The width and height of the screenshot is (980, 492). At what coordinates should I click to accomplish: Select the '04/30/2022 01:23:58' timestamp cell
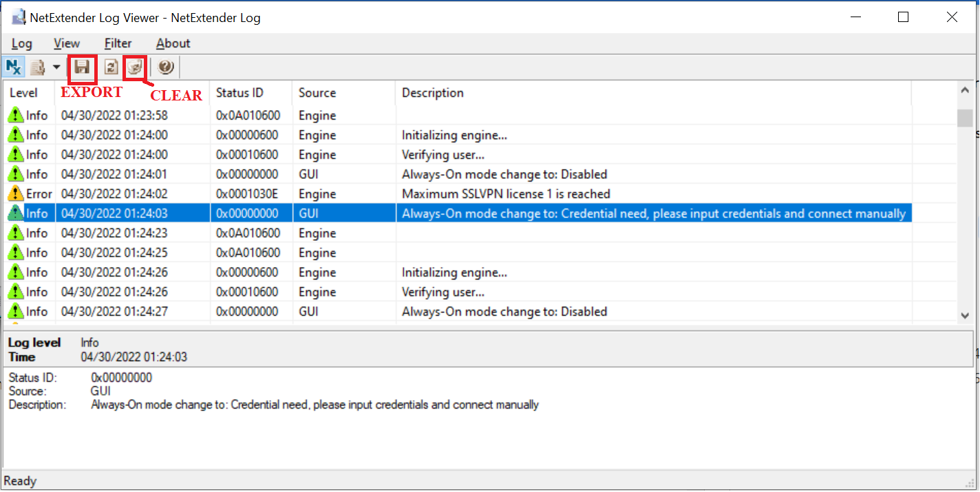(114, 116)
